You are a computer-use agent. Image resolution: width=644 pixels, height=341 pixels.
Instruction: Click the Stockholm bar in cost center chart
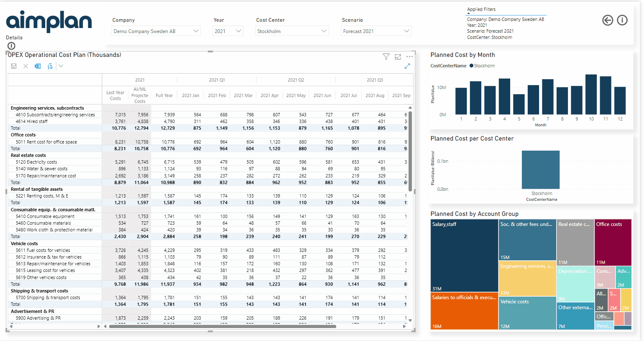click(541, 170)
